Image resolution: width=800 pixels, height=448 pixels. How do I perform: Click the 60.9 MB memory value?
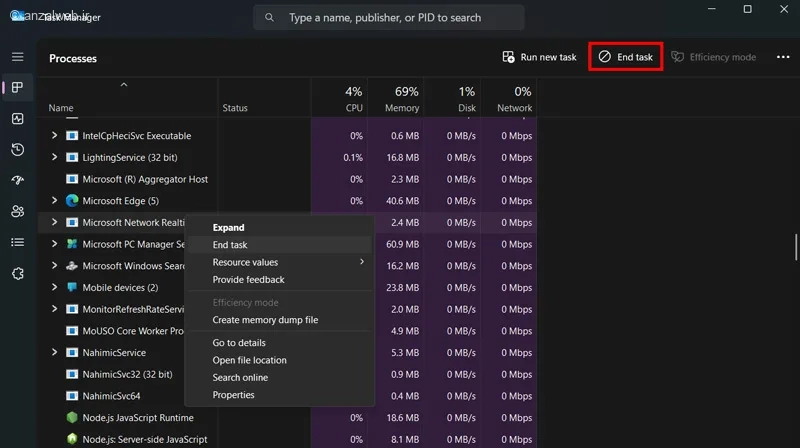(x=403, y=244)
